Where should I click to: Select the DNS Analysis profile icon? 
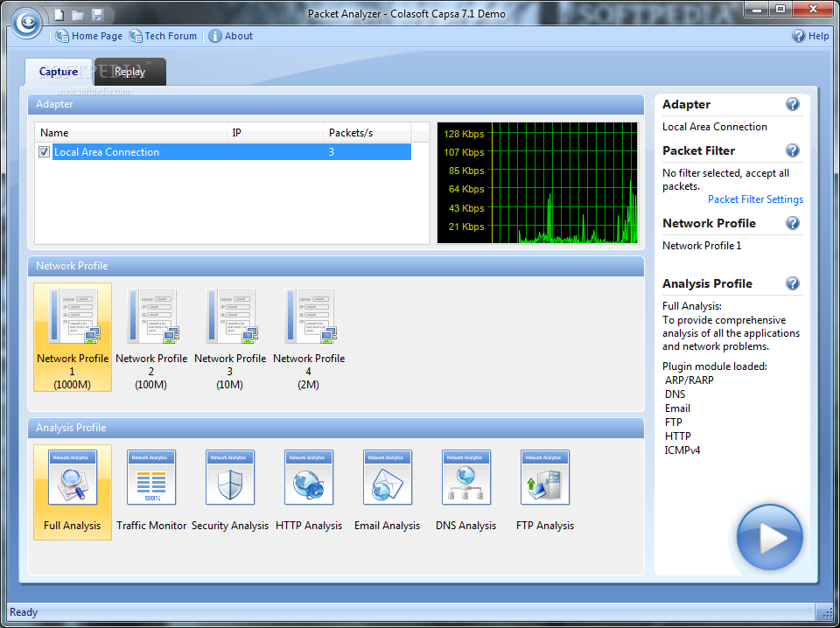point(465,477)
